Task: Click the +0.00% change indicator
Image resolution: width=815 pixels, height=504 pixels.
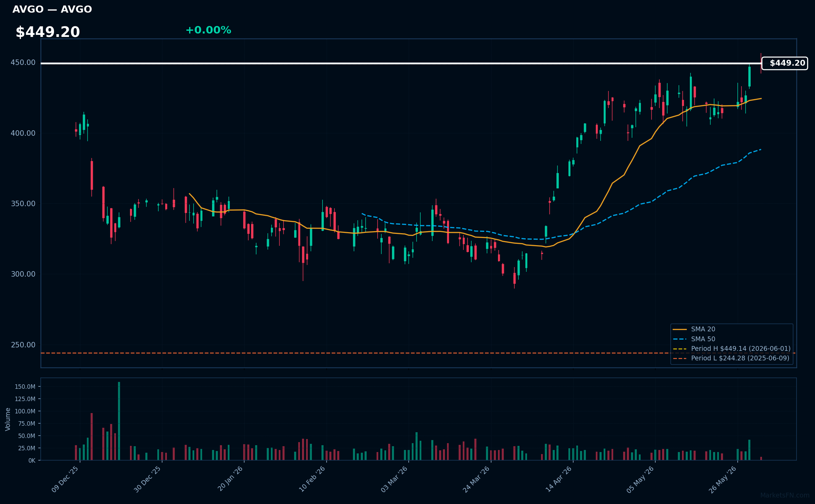Action: pos(208,30)
